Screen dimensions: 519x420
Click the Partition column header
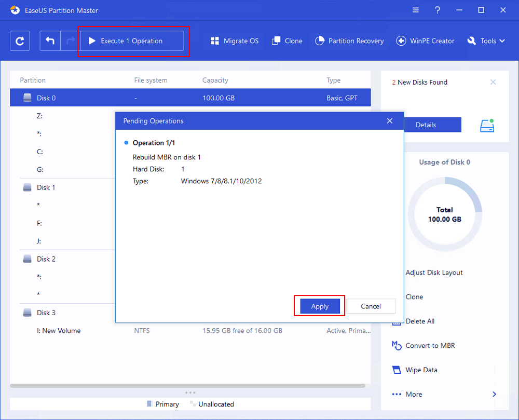[x=32, y=80]
